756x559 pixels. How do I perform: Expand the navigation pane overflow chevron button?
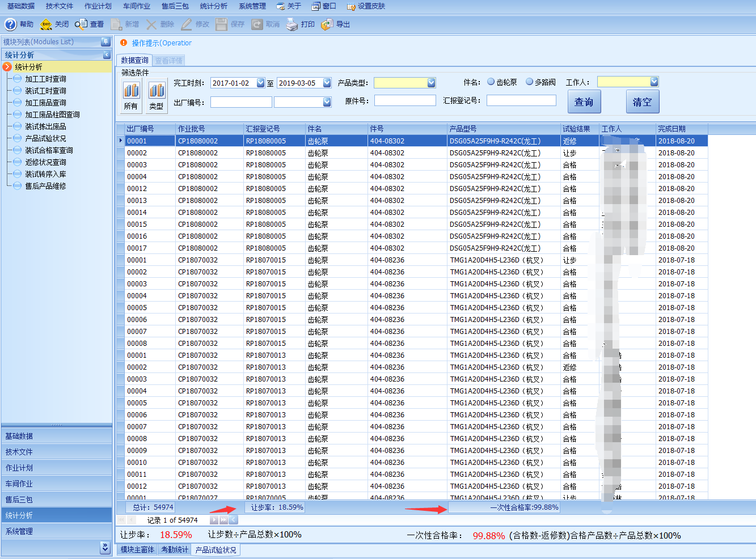[x=105, y=547]
